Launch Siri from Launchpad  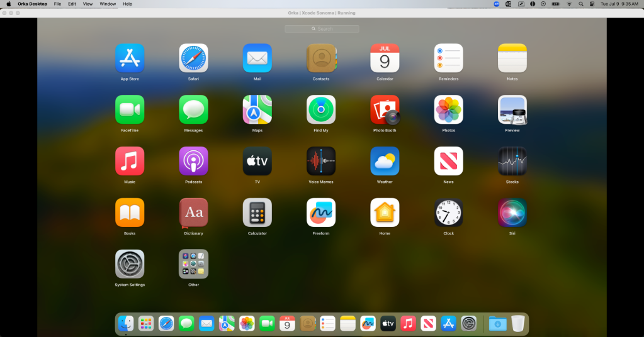[x=512, y=213]
